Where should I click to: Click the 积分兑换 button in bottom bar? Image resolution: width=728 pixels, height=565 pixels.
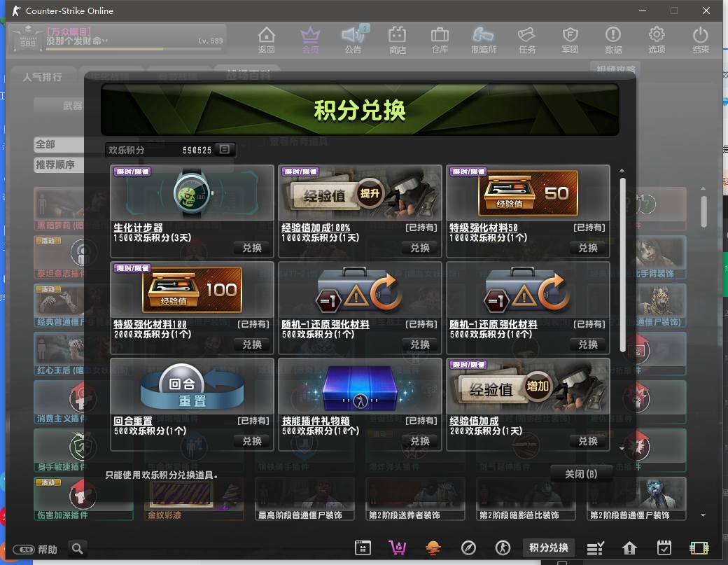548,547
